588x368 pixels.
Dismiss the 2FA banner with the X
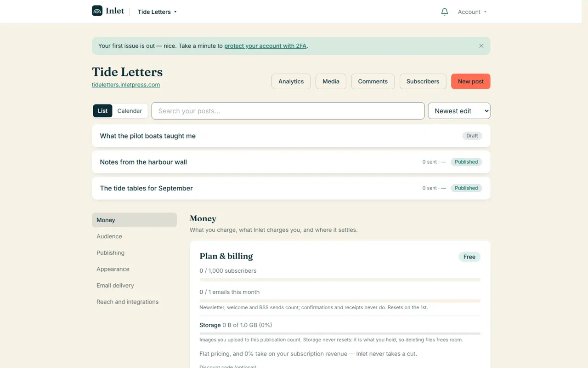click(x=481, y=46)
